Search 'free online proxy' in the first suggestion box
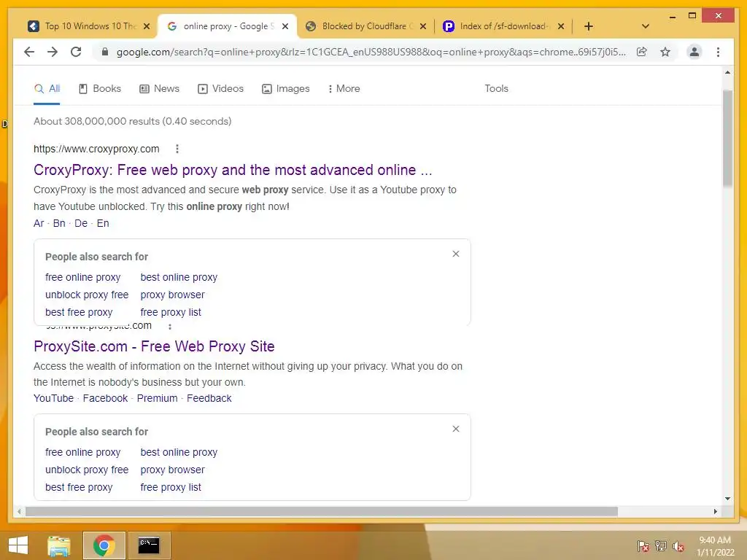 click(x=83, y=277)
